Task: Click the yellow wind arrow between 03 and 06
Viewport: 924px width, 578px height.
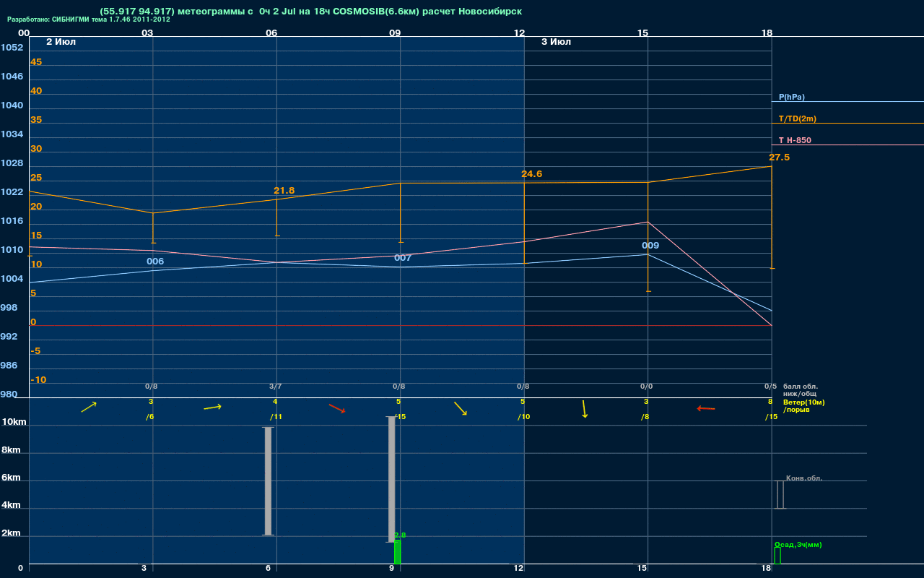Action: 212,407
